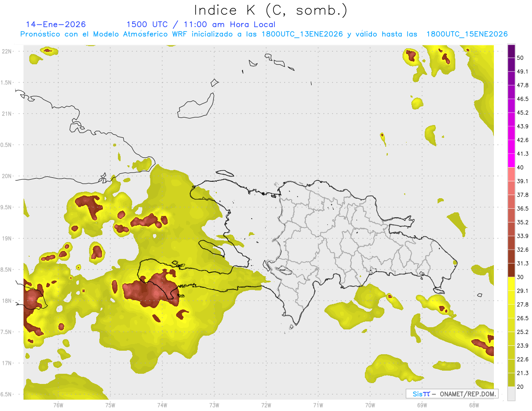Click the chart title 'Indice K (C, somb.)'
This screenshot has width=532, height=411.
pyautogui.click(x=271, y=10)
